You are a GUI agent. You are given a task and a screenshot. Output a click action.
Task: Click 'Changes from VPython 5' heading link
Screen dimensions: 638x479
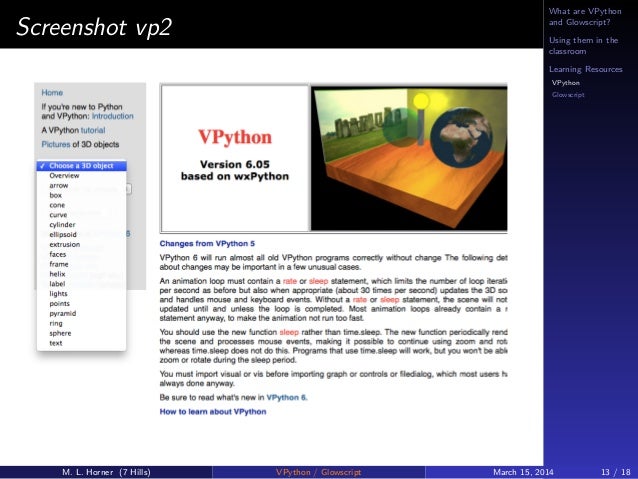click(x=207, y=244)
